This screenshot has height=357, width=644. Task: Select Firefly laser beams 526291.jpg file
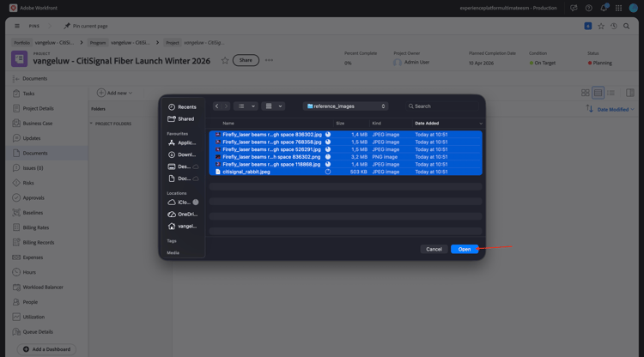click(x=345, y=149)
